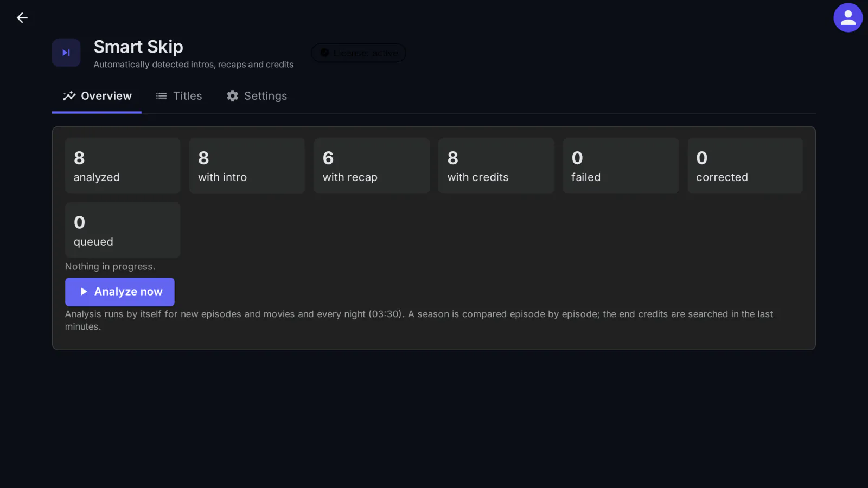Click the 'Nothing in progress.' status text
This screenshot has height=488, width=868.
(x=110, y=267)
